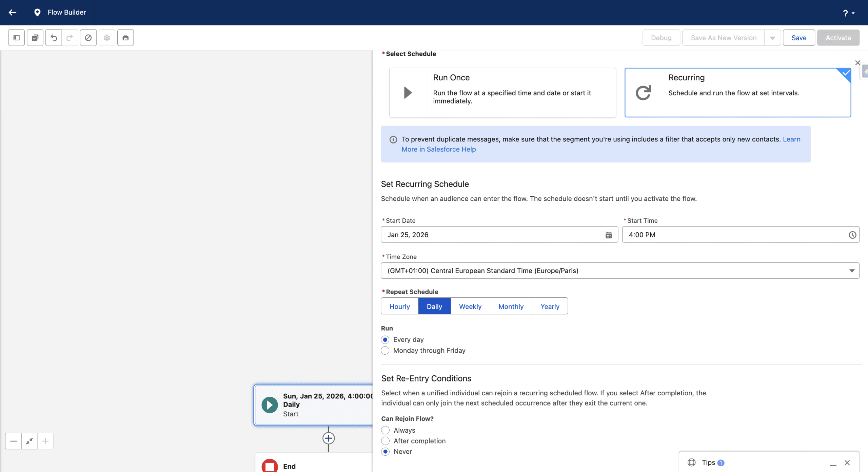This screenshot has width=868, height=472.
Task: Click the Einstein robot toolbar icon
Action: coord(125,38)
